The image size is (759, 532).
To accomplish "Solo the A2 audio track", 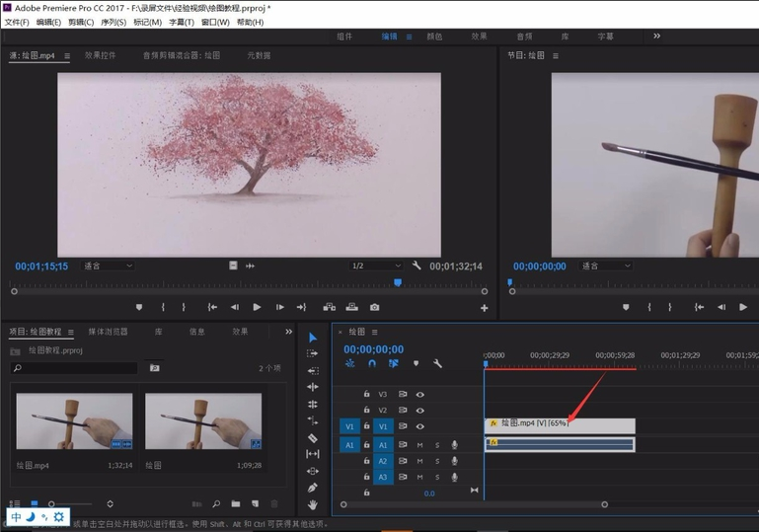I will click(437, 461).
